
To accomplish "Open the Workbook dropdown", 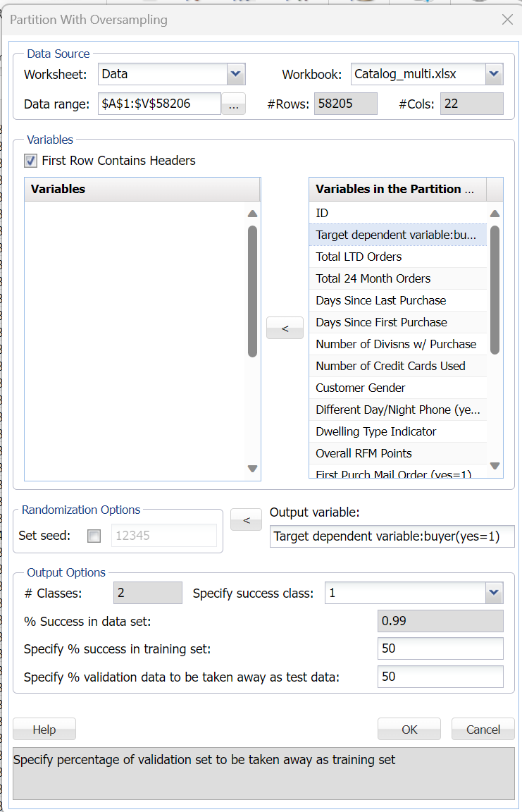I will click(494, 73).
